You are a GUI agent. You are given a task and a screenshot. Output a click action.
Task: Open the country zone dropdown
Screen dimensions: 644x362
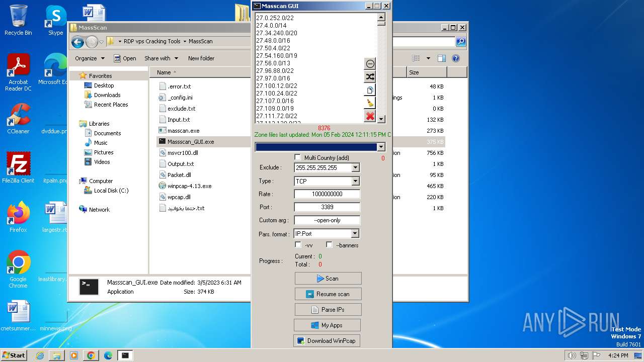pyautogui.click(x=381, y=147)
